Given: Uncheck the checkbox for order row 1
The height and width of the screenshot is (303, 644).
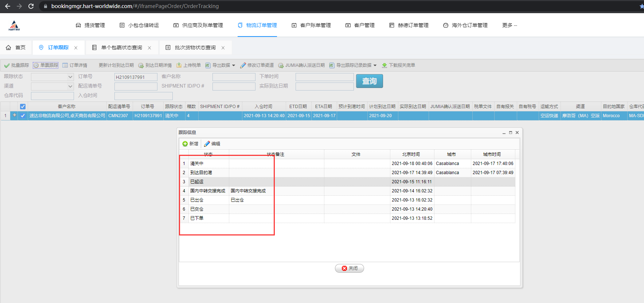Looking at the screenshot, I should pyautogui.click(x=23, y=116).
